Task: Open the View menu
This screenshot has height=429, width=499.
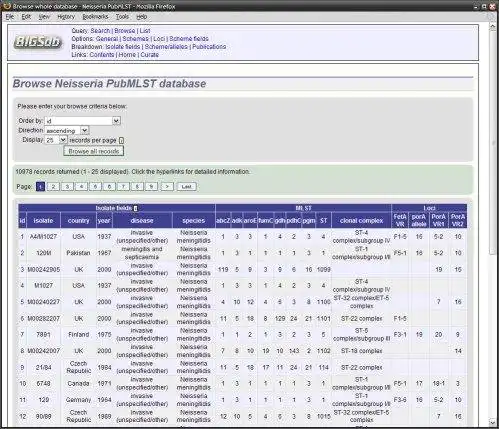Action: (44, 17)
